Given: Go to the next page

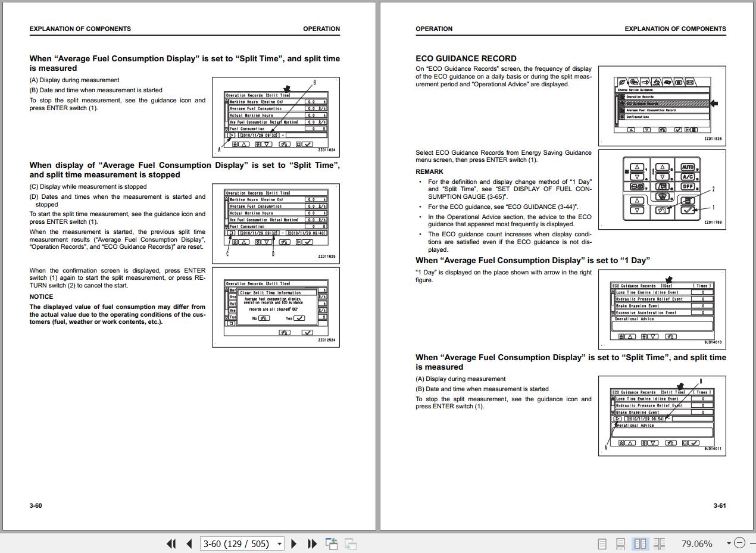Looking at the screenshot, I should [x=293, y=543].
